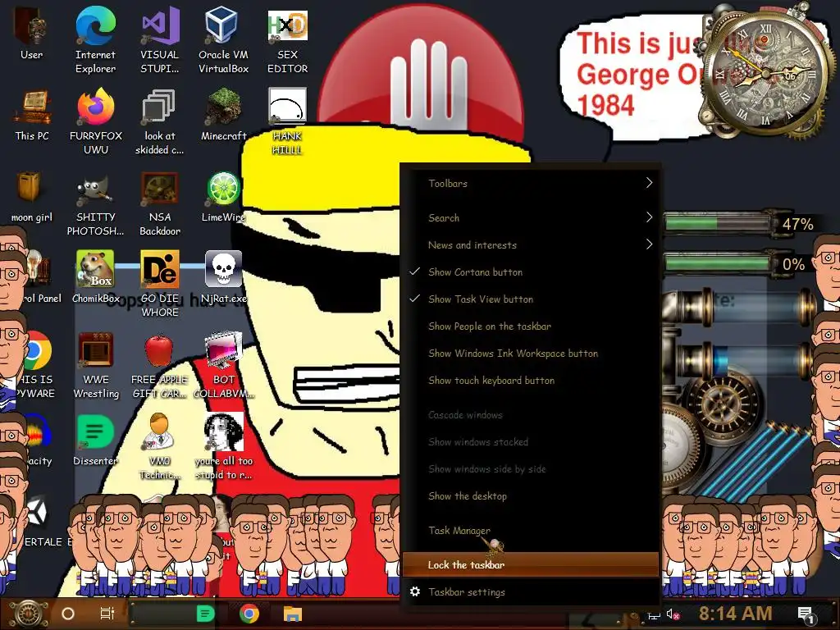The image size is (840, 630).
Task: Launch the Dissenter desktop icon
Action: click(96, 440)
